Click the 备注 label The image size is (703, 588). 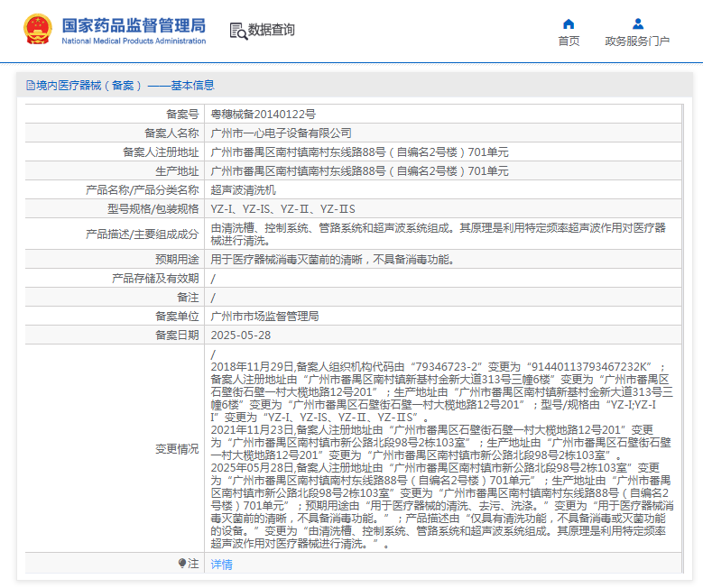188,297
